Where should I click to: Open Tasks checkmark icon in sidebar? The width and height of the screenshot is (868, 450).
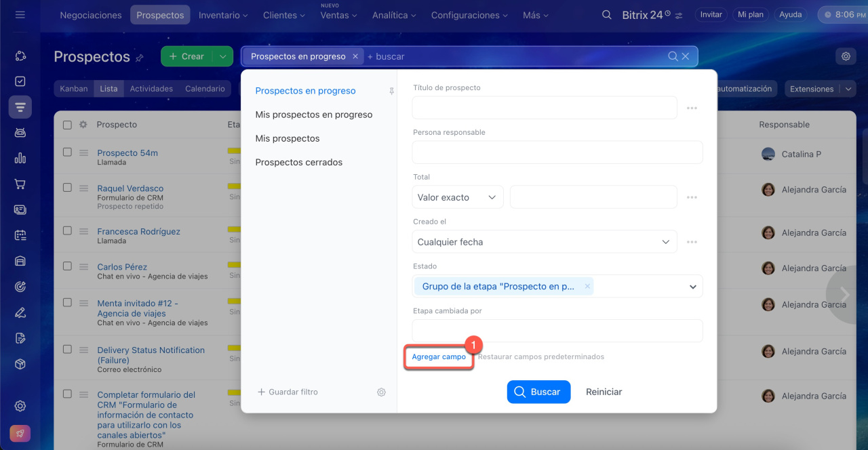coord(20,81)
